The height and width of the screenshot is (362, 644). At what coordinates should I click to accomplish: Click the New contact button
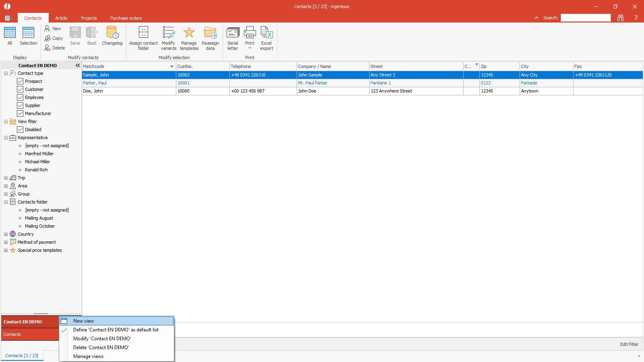point(53,29)
